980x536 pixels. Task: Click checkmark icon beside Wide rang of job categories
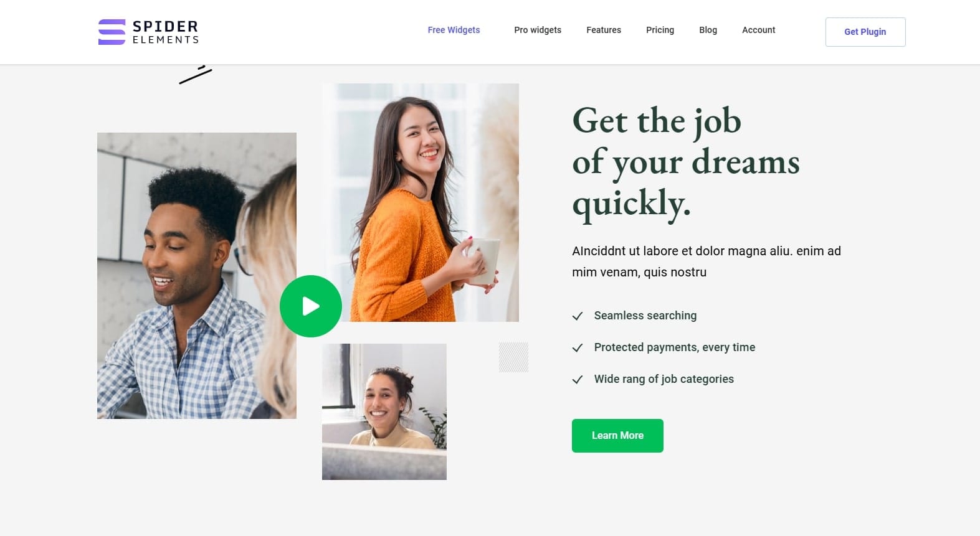pyautogui.click(x=578, y=380)
